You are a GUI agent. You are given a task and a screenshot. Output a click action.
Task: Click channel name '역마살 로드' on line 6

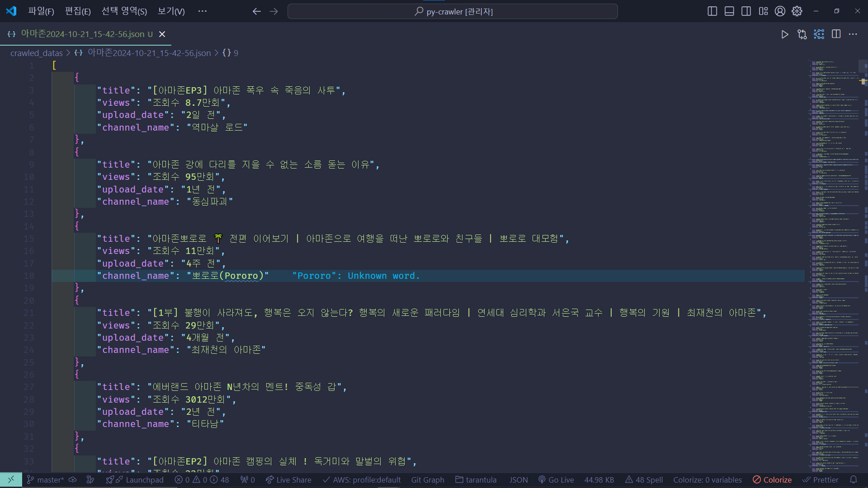point(217,127)
